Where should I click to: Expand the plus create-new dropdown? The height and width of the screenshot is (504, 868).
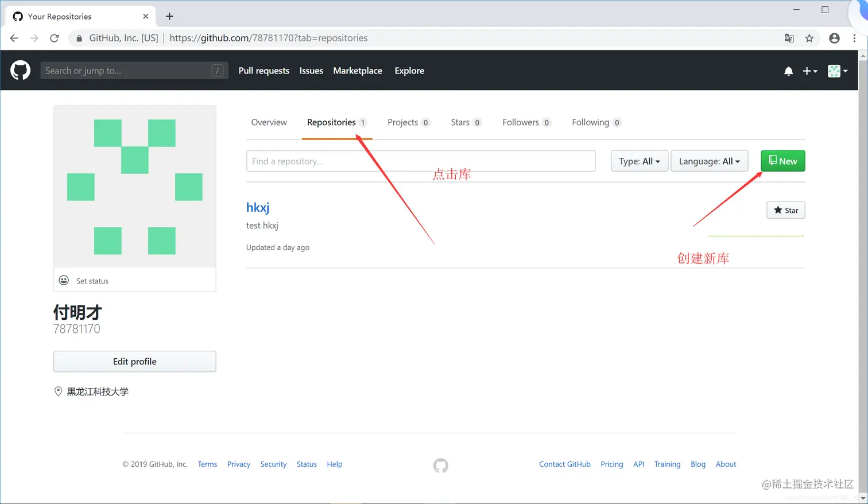pyautogui.click(x=809, y=71)
